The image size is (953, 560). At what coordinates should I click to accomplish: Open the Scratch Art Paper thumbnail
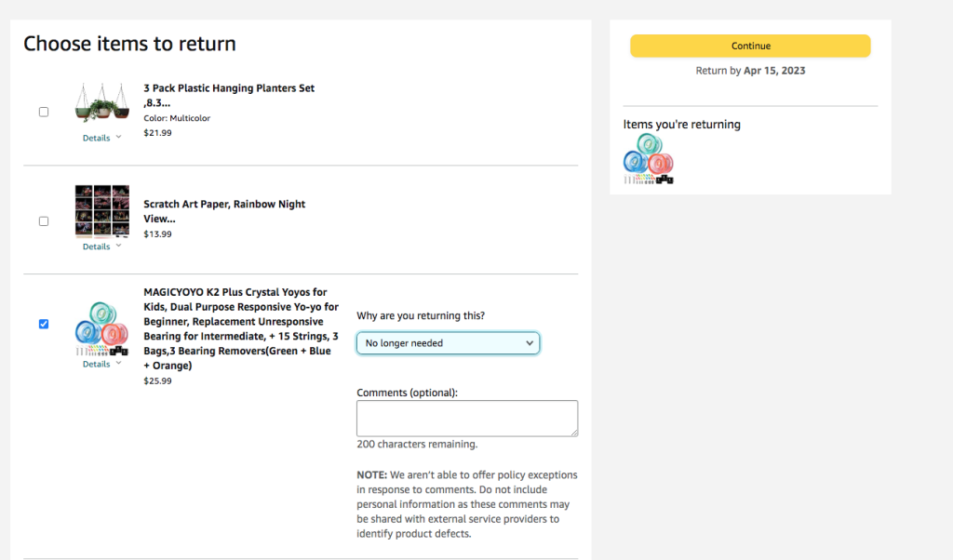pos(101,212)
